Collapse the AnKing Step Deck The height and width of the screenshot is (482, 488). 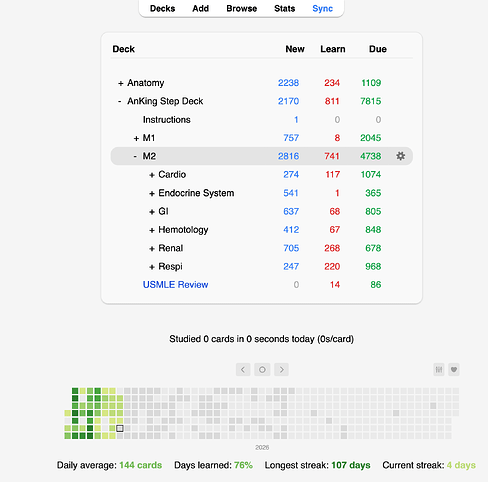coord(120,101)
